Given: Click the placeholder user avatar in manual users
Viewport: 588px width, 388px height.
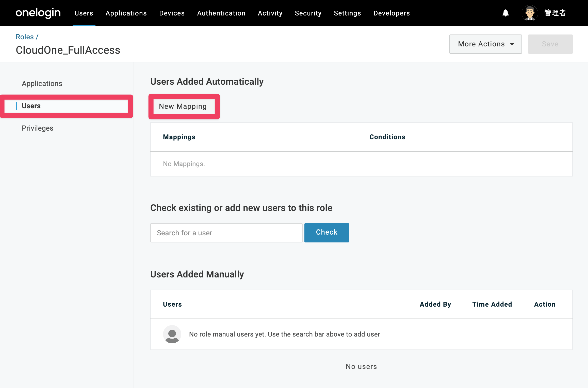Looking at the screenshot, I should pyautogui.click(x=172, y=334).
